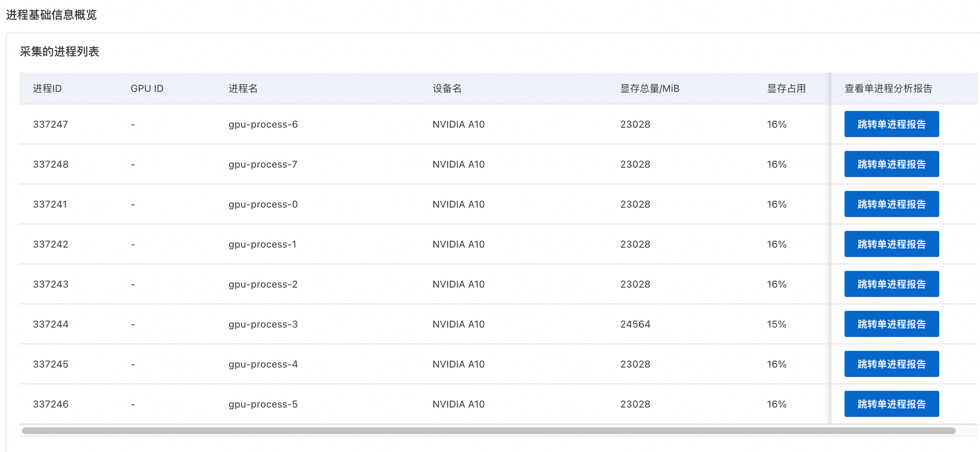Click the 15% memory usage cell

pyautogui.click(x=776, y=324)
